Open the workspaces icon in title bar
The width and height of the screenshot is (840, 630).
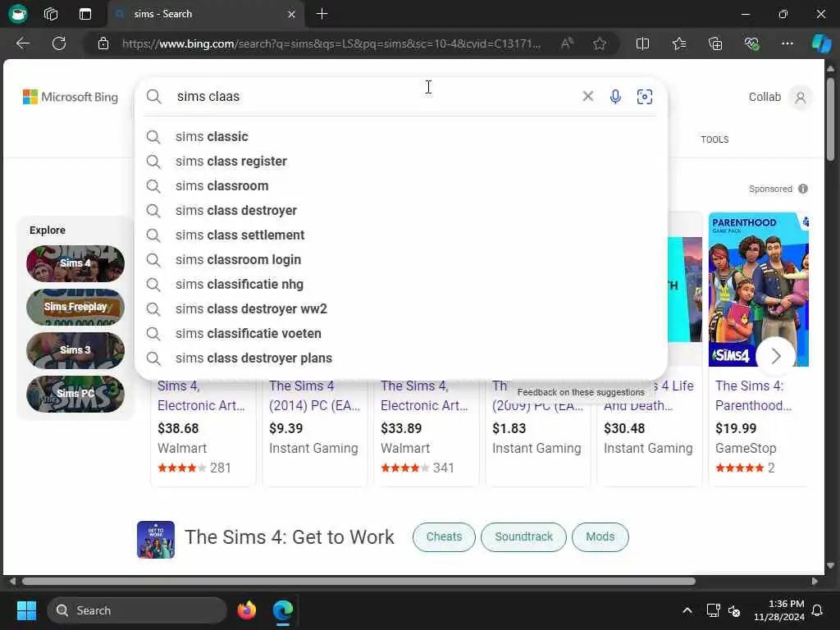[x=51, y=14]
